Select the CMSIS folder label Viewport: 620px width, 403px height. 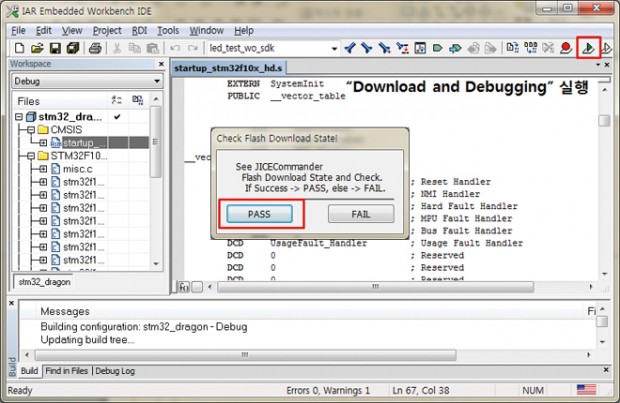[x=66, y=130]
